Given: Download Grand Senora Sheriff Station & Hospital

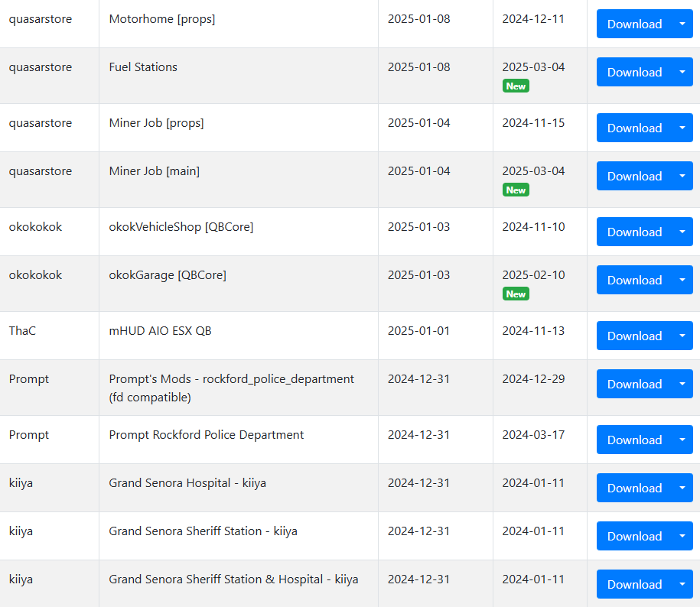Looking at the screenshot, I should click(634, 584).
